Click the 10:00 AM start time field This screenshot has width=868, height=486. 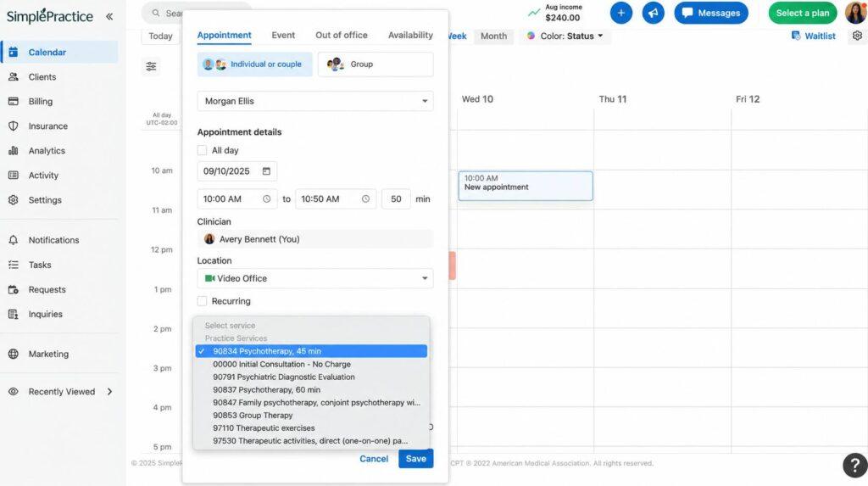coord(237,199)
